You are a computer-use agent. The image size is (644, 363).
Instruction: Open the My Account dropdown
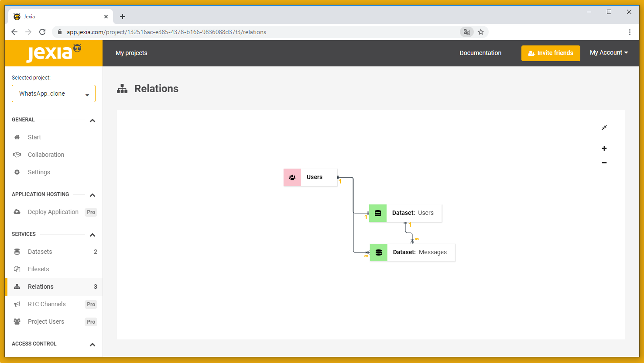point(609,53)
